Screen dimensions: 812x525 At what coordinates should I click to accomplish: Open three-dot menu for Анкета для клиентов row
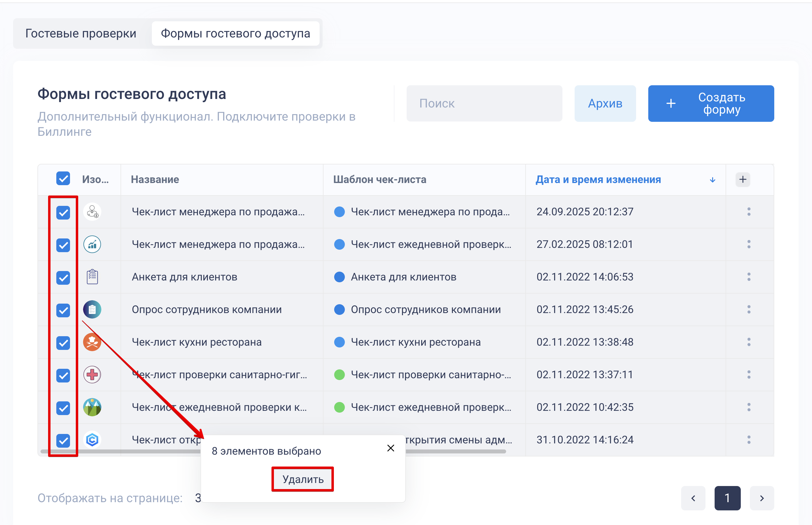[x=749, y=277]
